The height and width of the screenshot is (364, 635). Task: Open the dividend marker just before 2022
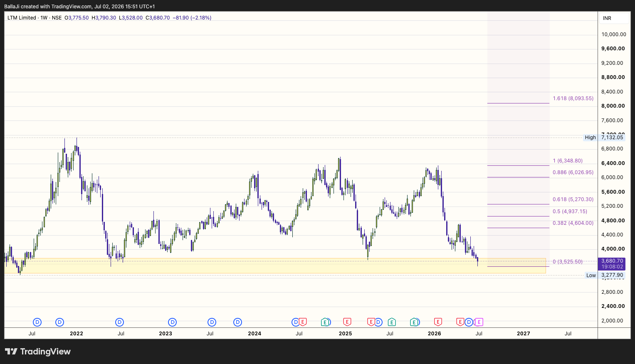[59, 322]
